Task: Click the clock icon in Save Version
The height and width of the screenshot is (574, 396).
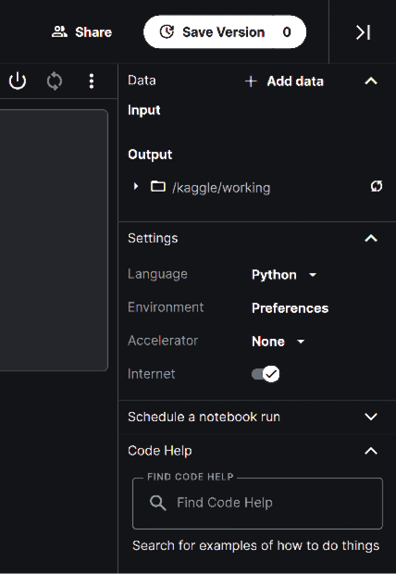Action: click(167, 32)
